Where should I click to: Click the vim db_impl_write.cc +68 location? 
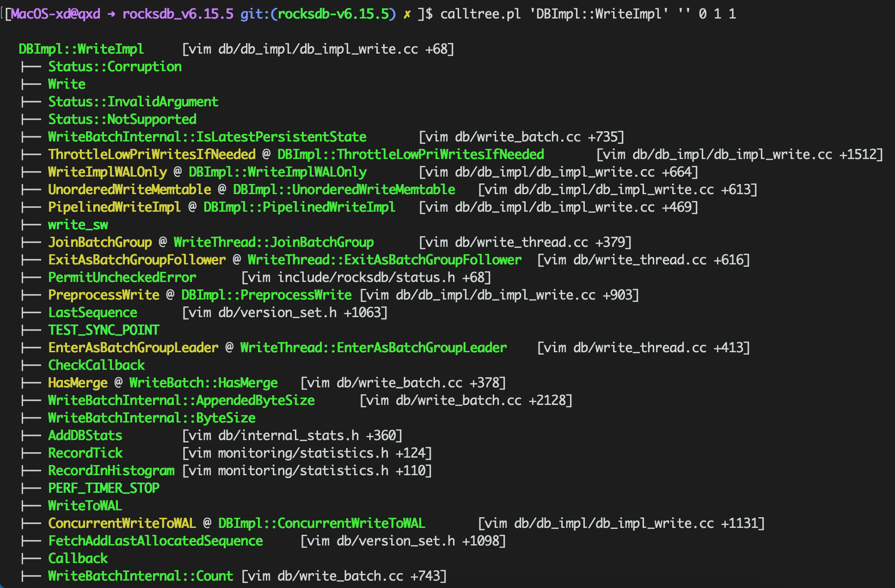tap(318, 49)
